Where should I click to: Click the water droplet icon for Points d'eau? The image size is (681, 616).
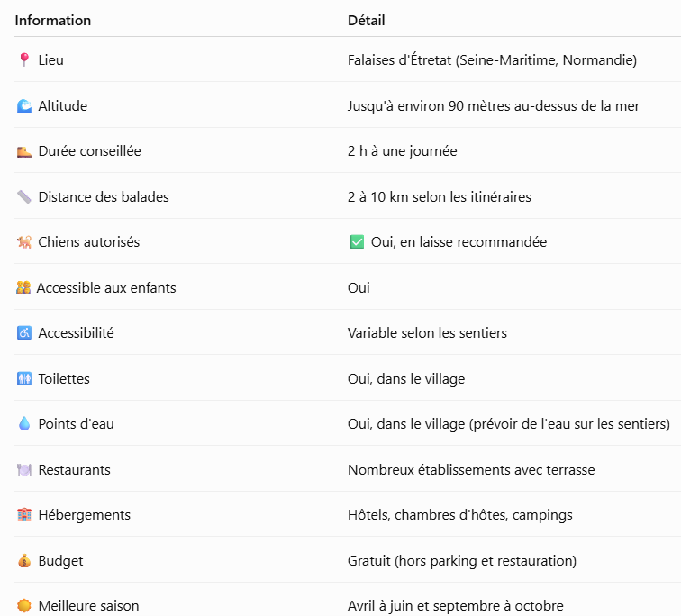tap(24, 423)
